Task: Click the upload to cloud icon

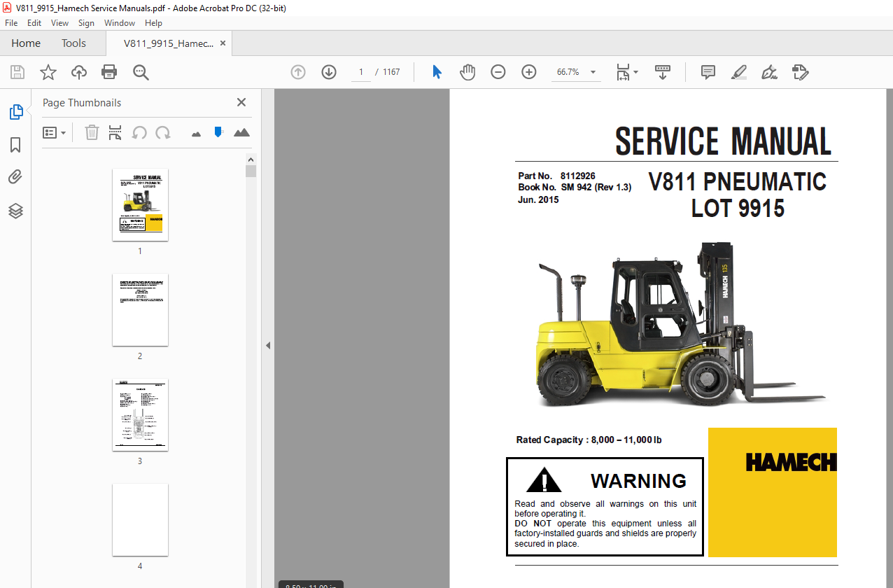Action: (79, 72)
